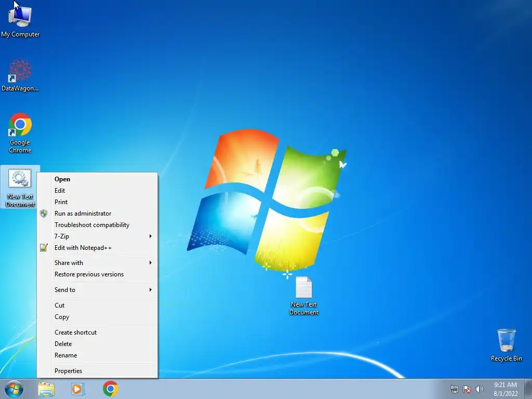Click the taskbar clock showing 9:21 AM
Screen dimensions: 532x399
(x=506, y=389)
